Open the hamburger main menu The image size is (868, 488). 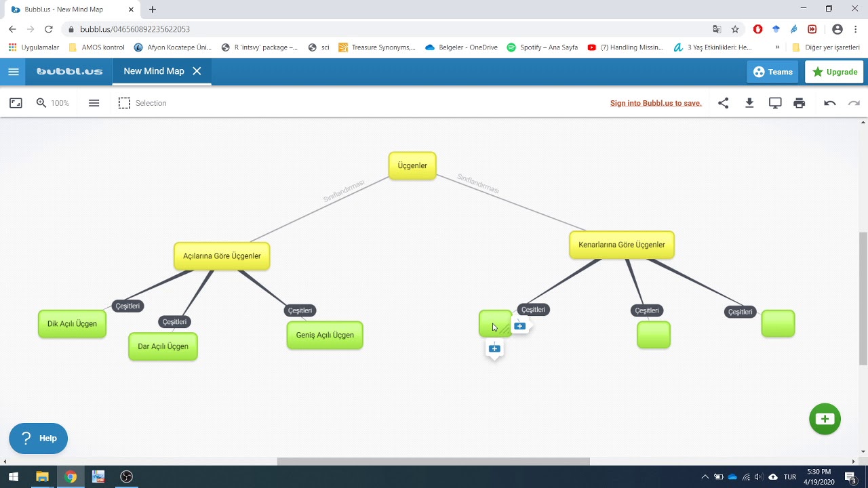pos(13,72)
